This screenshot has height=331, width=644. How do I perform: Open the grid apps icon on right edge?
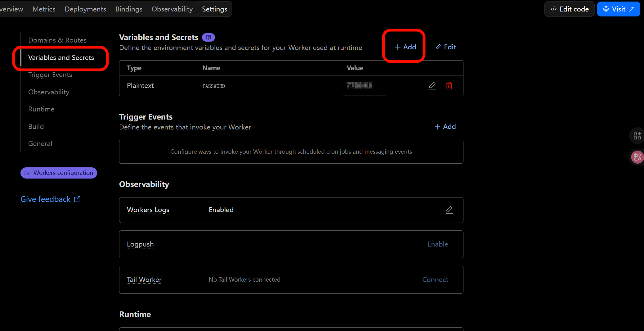637,136
